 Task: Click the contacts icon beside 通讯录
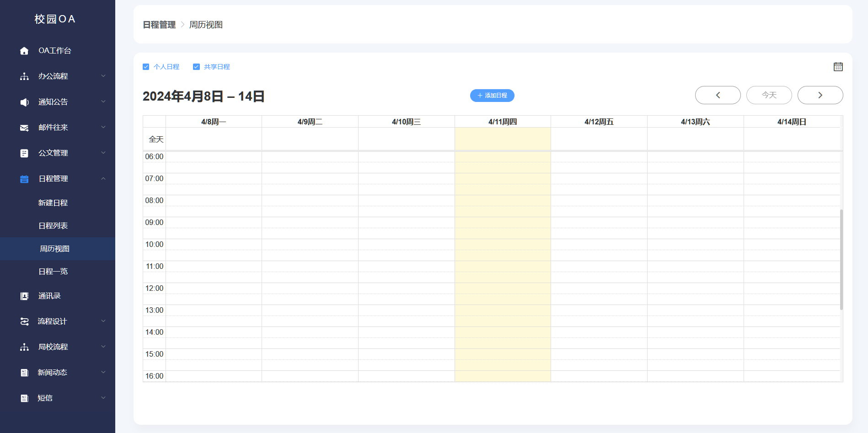pyautogui.click(x=24, y=296)
